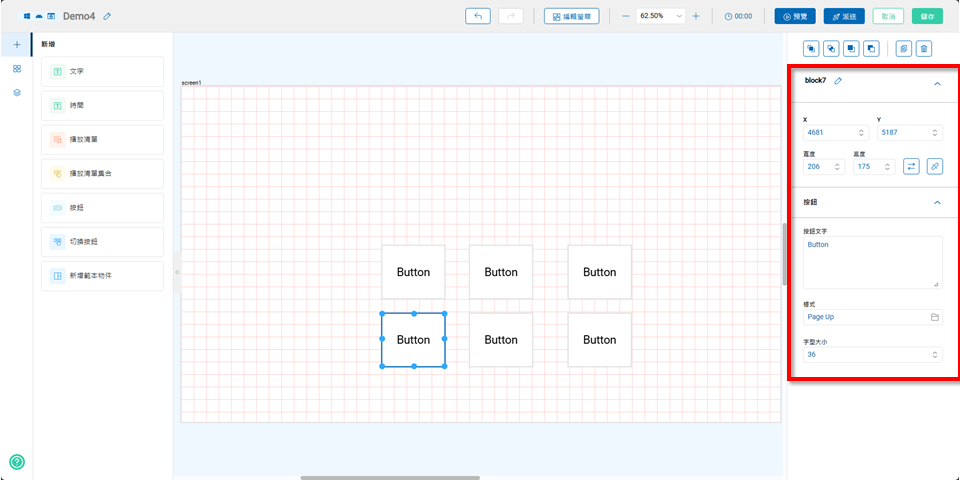Click the swap width and height button
This screenshot has width=960, height=480.
click(911, 166)
